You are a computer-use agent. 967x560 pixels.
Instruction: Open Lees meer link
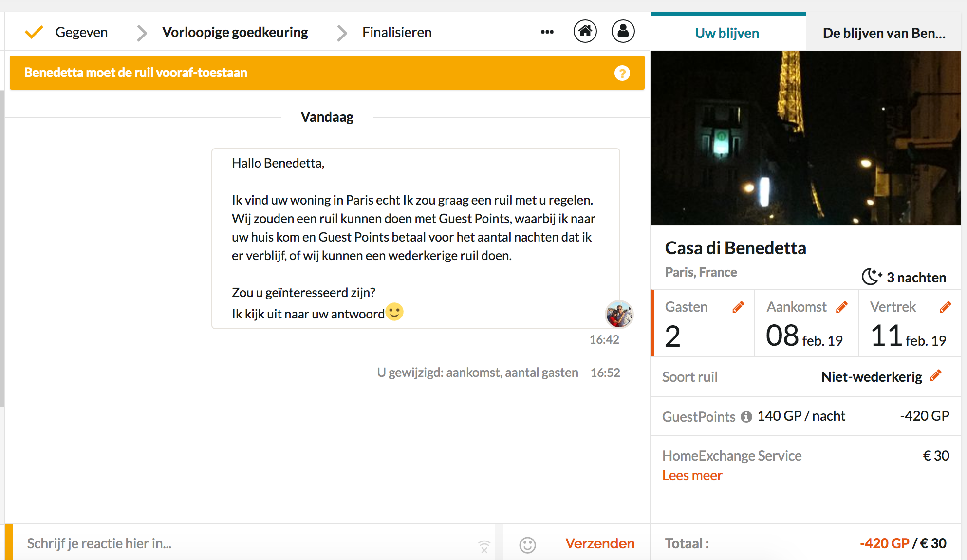coord(692,475)
